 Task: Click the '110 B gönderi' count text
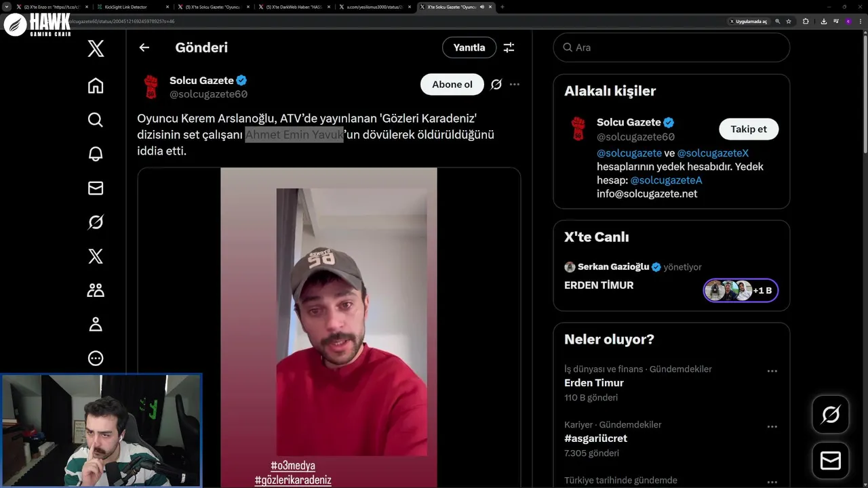[x=591, y=398]
